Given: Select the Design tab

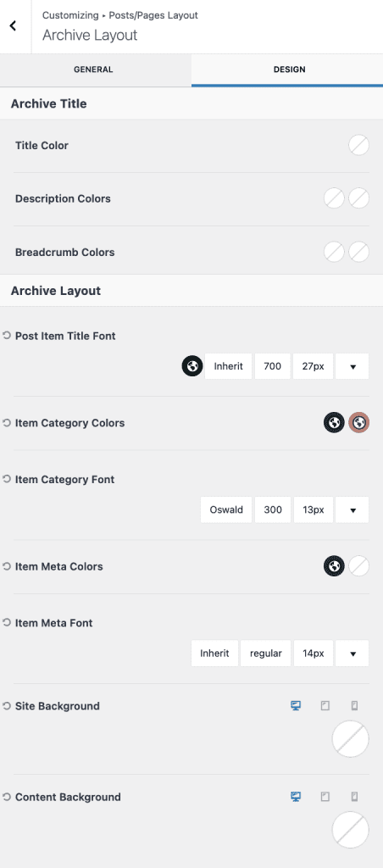Looking at the screenshot, I should pyautogui.click(x=289, y=70).
